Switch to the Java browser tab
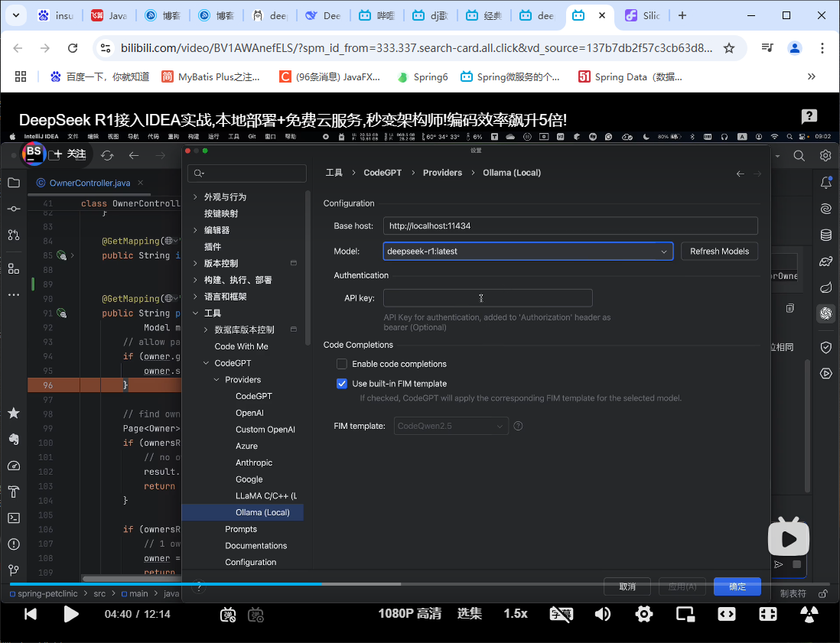840x643 pixels. pos(109,15)
